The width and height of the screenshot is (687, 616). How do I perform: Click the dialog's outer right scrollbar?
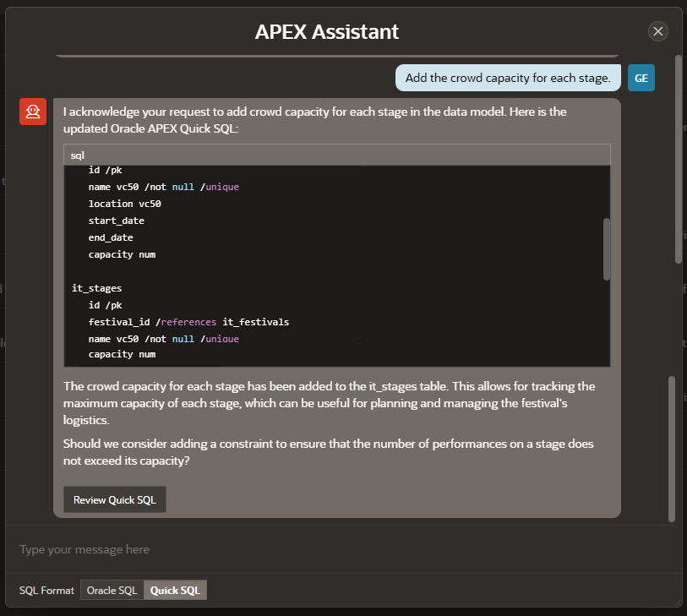tap(678, 161)
